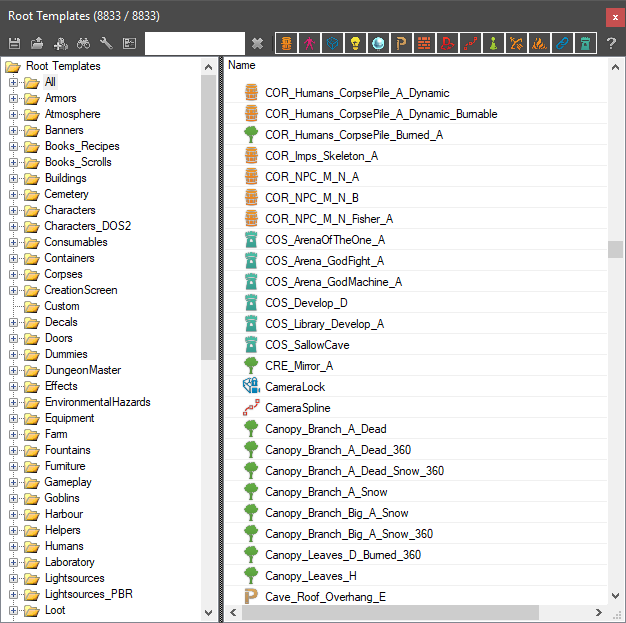Select the Root Templates root node
The image size is (626, 623).
tap(63, 66)
